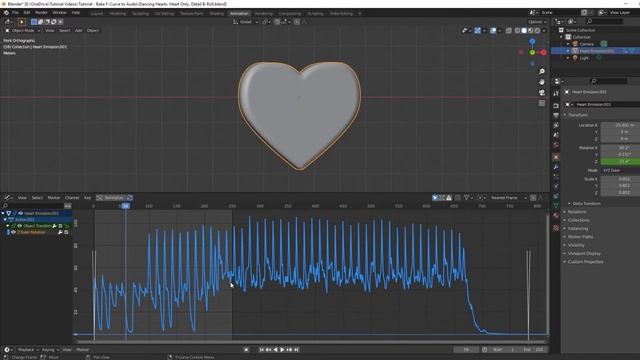The width and height of the screenshot is (640, 360).
Task: Open the Render menu
Action: (x=41, y=13)
